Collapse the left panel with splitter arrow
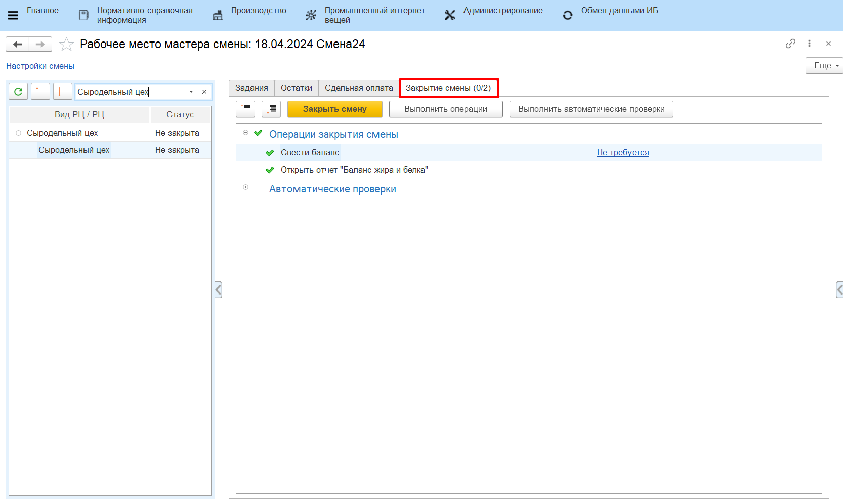 pos(218,290)
